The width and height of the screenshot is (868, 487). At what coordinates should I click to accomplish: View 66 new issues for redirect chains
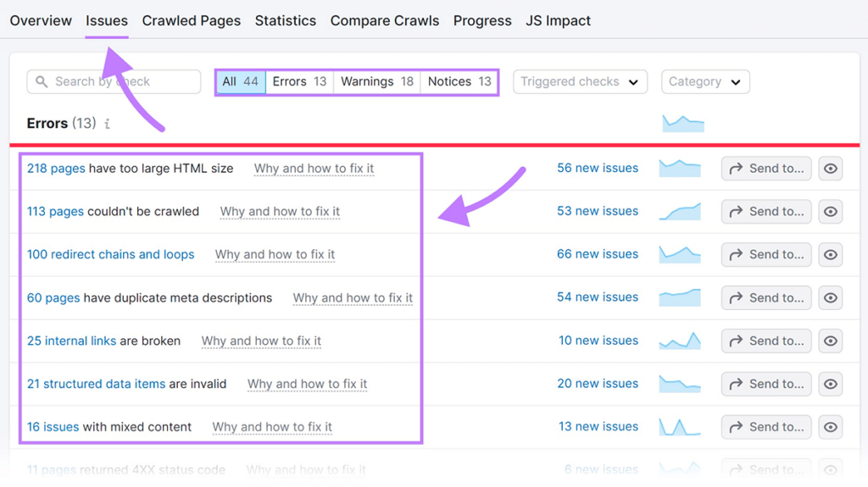coord(598,254)
